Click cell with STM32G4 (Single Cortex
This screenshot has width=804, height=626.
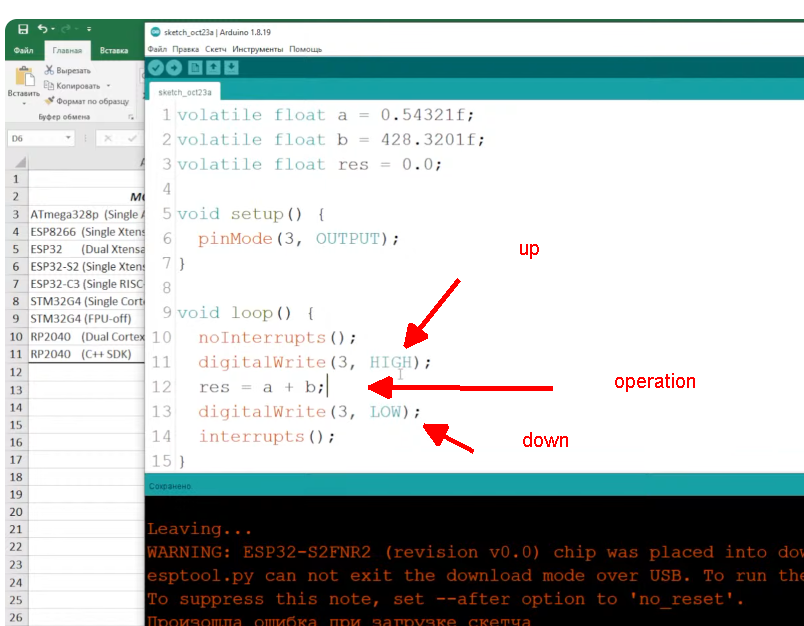[87, 301]
